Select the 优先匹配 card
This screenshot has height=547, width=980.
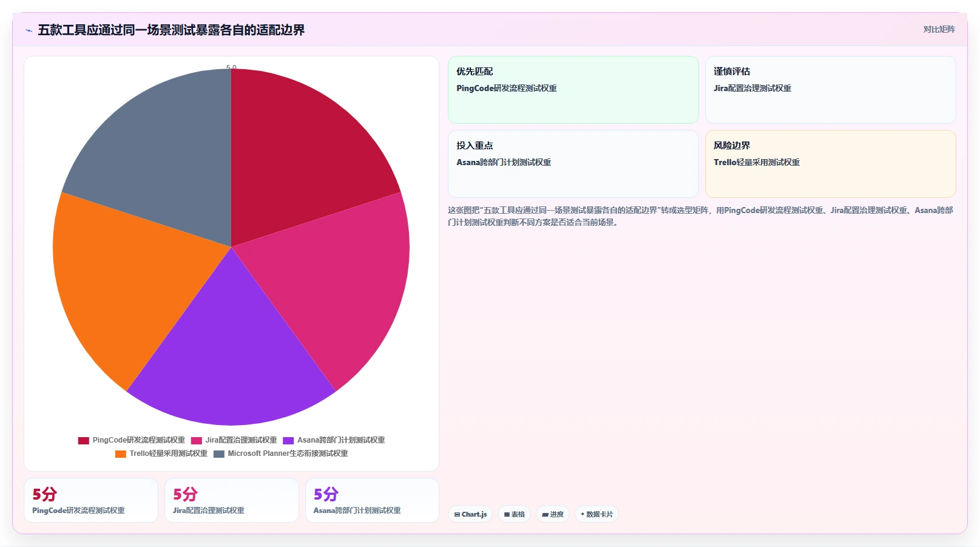573,90
